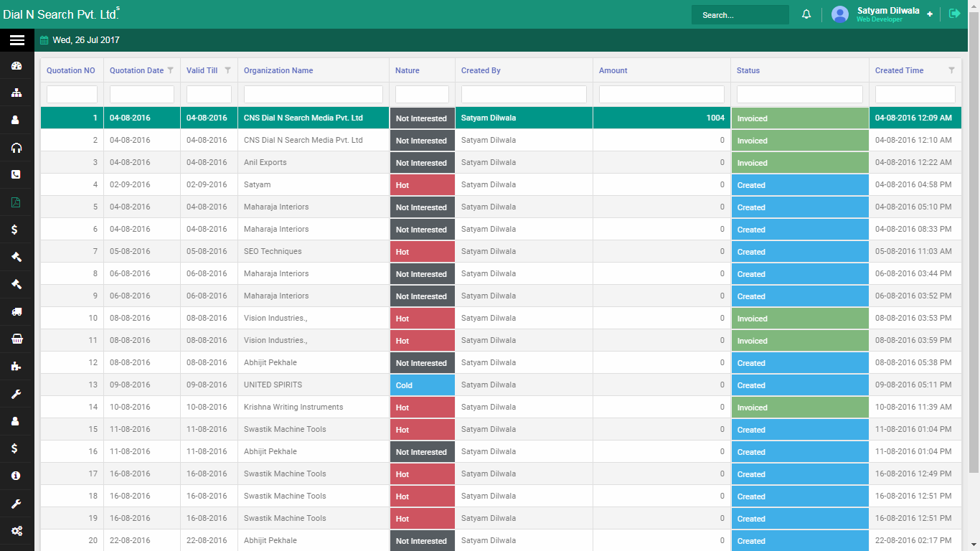Select quotation number 20 cell
The height and width of the screenshot is (551, 980).
pyautogui.click(x=72, y=541)
